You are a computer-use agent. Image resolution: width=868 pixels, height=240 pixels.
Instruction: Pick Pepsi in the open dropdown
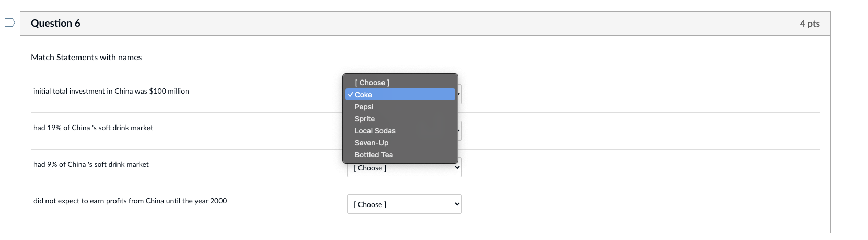pos(364,107)
